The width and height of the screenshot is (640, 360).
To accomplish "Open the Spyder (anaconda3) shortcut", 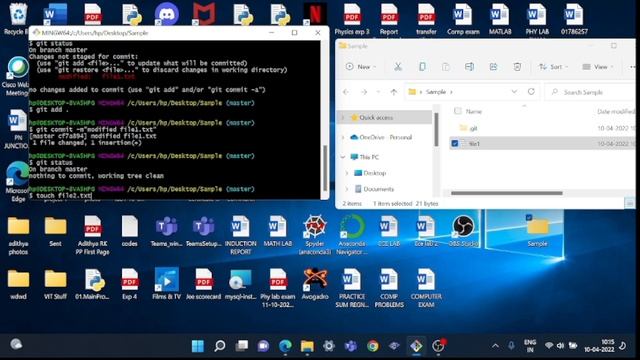I will [x=315, y=235].
